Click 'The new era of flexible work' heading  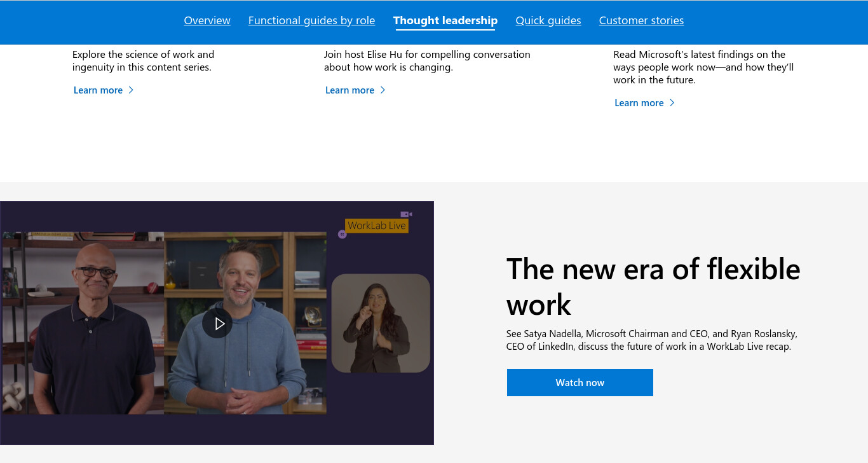point(653,287)
